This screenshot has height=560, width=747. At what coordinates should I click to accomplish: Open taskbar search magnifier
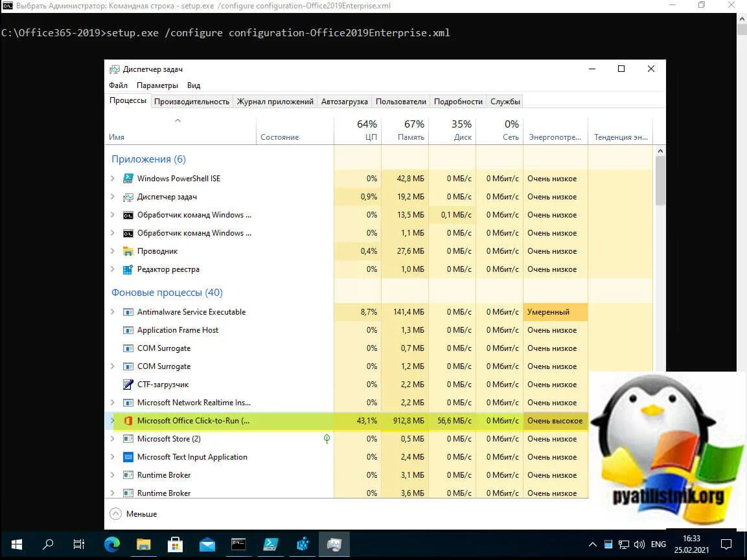[x=48, y=544]
